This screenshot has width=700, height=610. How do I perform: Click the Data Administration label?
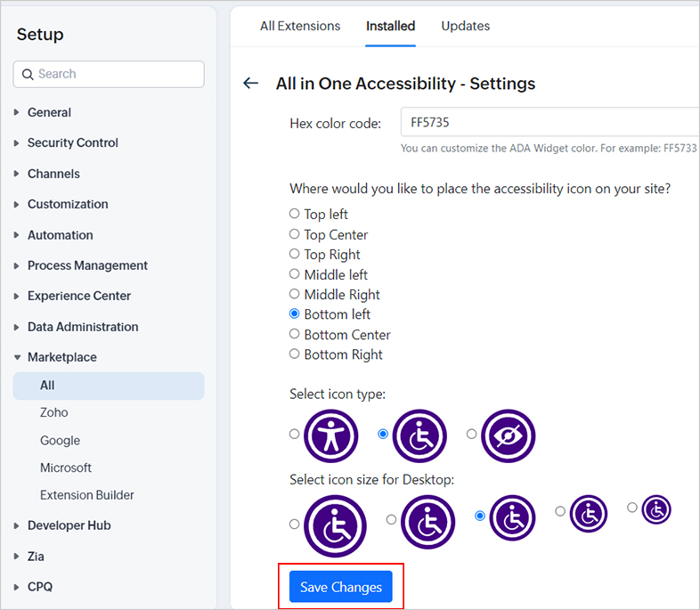tap(83, 327)
